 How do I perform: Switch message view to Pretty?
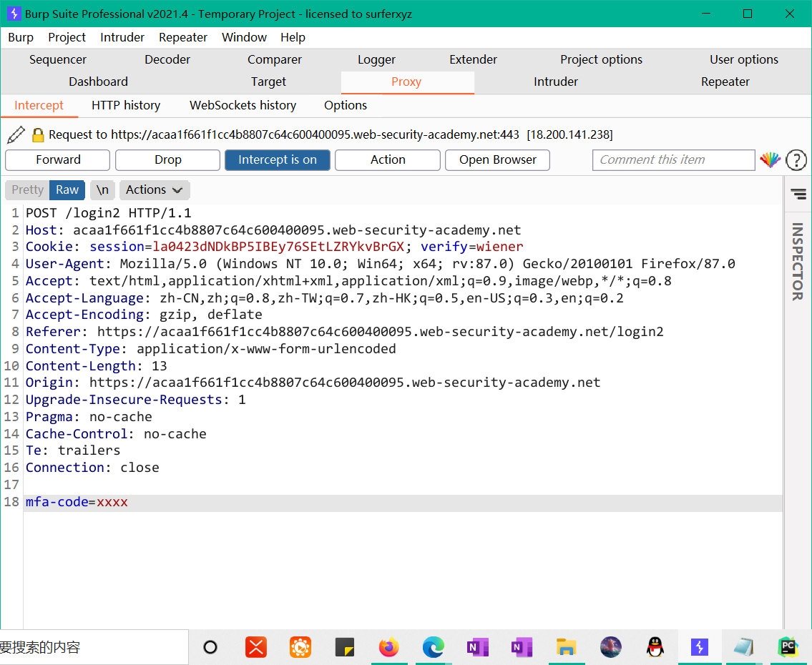(x=27, y=190)
